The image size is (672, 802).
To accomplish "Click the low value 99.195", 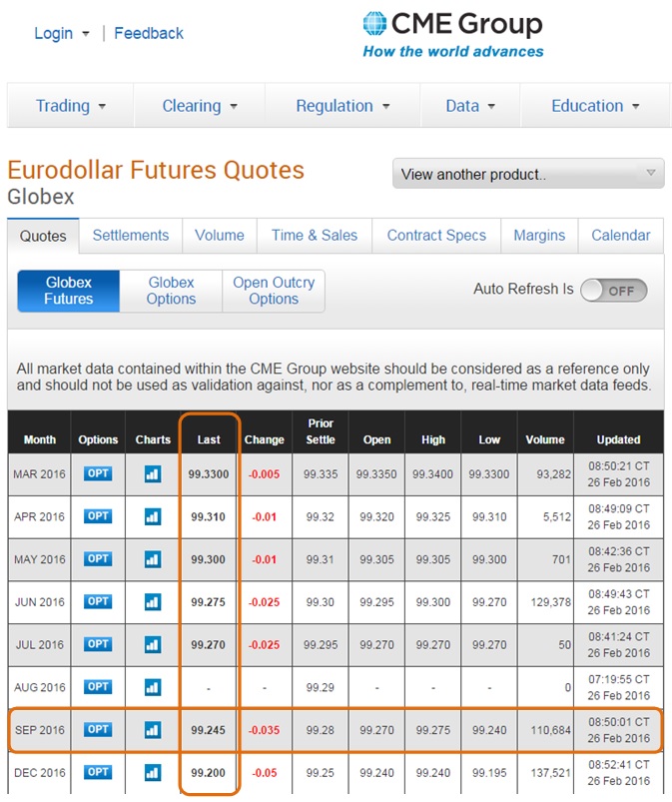I will pos(489,773).
